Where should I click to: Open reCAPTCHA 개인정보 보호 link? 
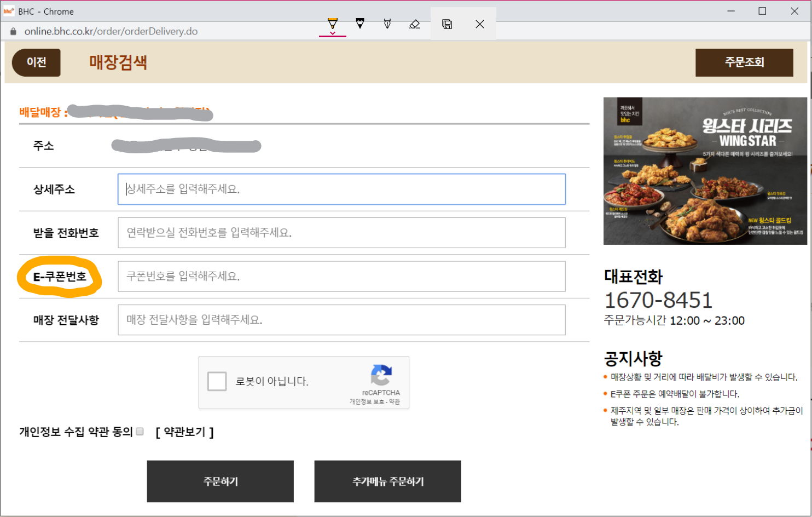pos(367,402)
